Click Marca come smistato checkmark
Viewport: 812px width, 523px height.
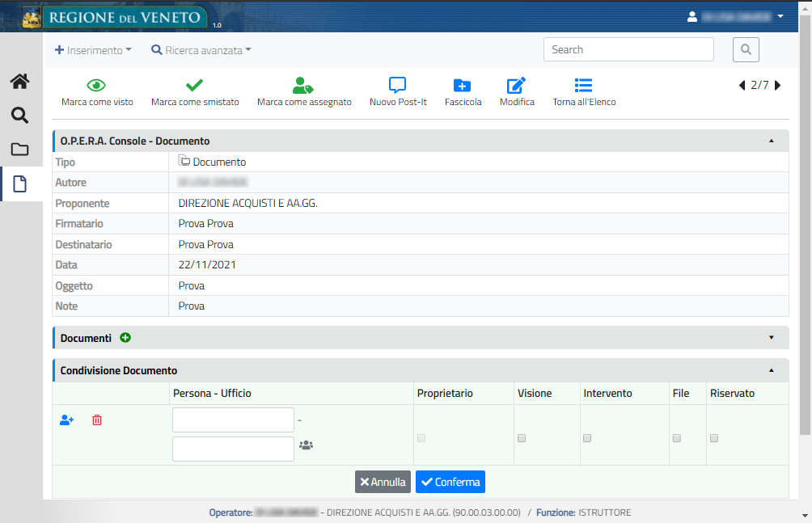(195, 84)
